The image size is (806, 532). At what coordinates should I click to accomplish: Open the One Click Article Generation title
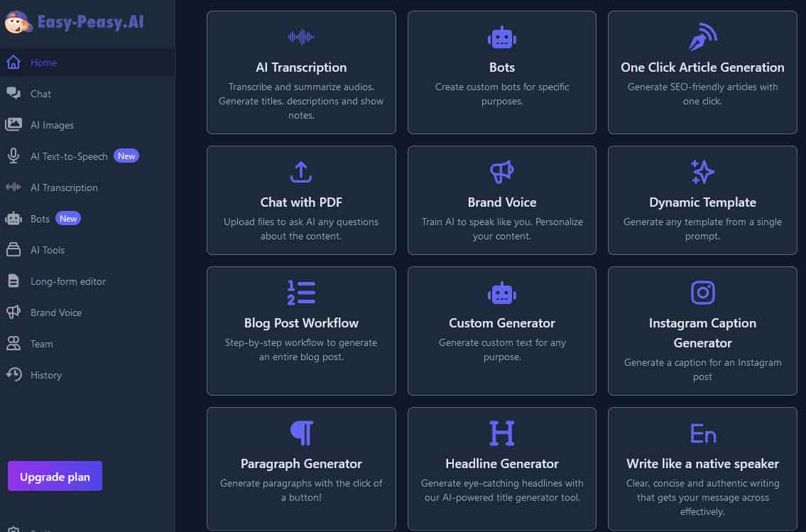click(703, 67)
